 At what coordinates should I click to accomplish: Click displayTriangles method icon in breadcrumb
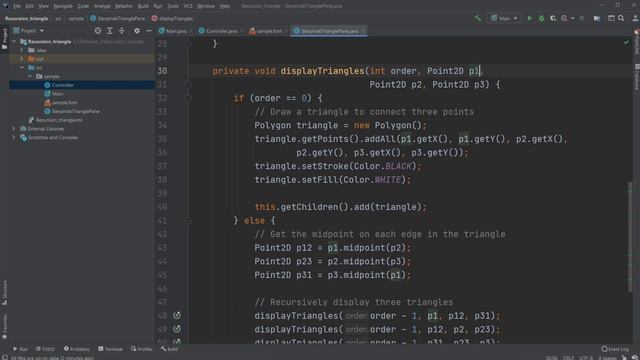[154, 18]
